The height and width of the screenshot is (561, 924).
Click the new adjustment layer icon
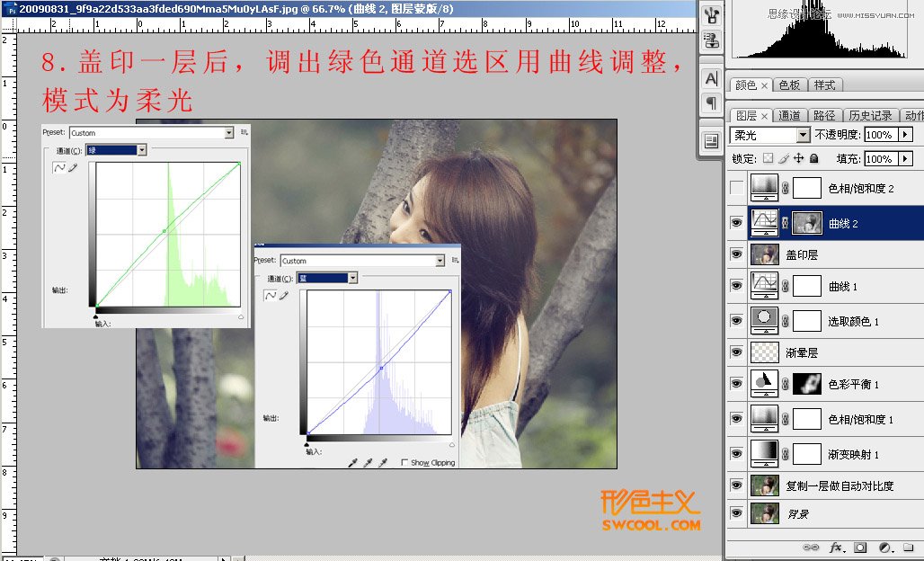click(x=885, y=548)
